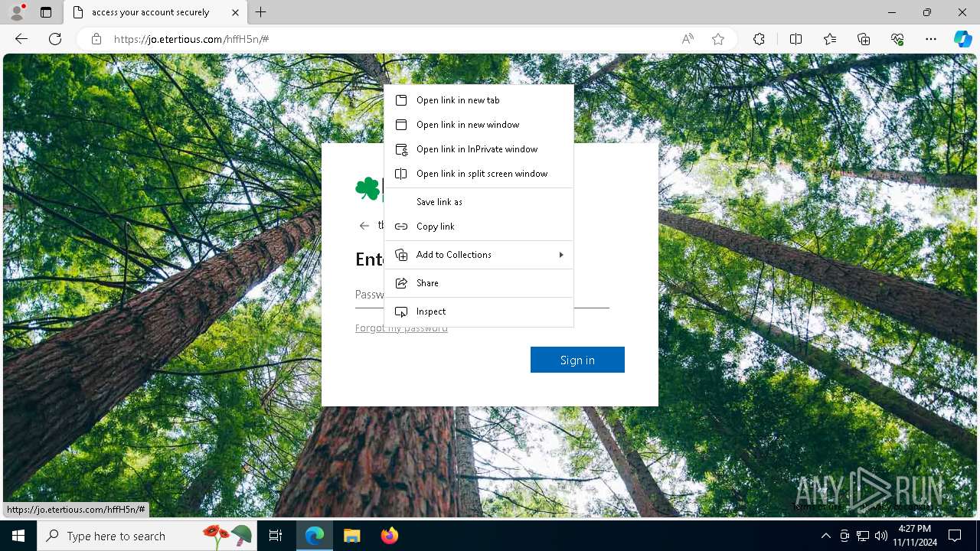Open the Extensions puzzle icon
The width and height of the screenshot is (980, 551).
click(759, 39)
